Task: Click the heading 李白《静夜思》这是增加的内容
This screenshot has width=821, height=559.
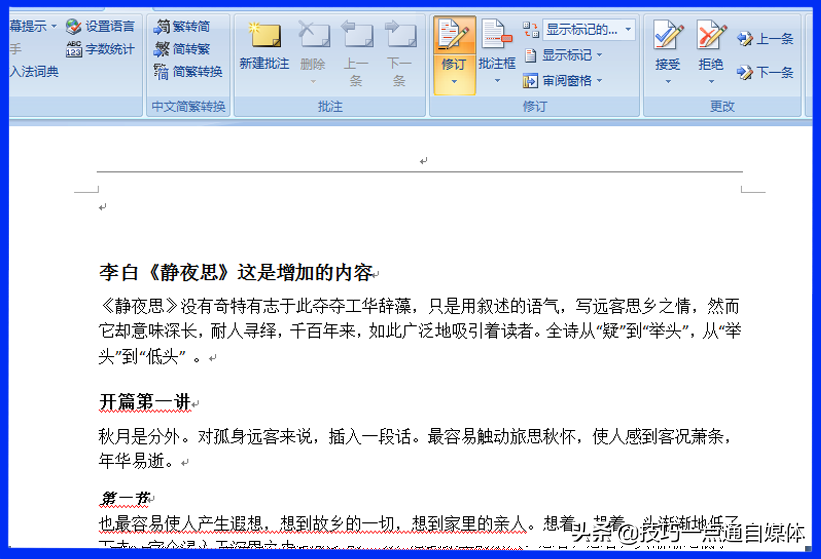Action: 236,272
